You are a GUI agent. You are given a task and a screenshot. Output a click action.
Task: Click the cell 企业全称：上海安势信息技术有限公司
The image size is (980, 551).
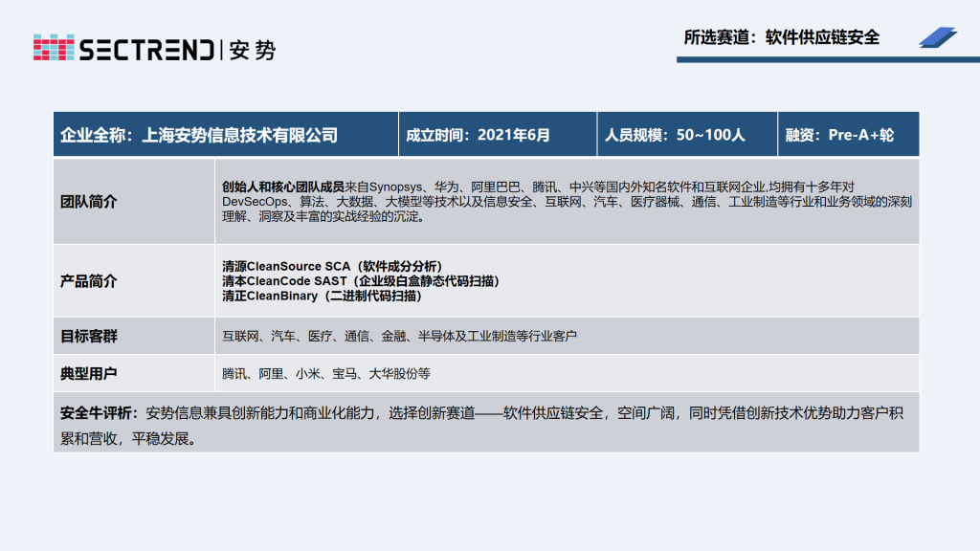tap(226, 134)
